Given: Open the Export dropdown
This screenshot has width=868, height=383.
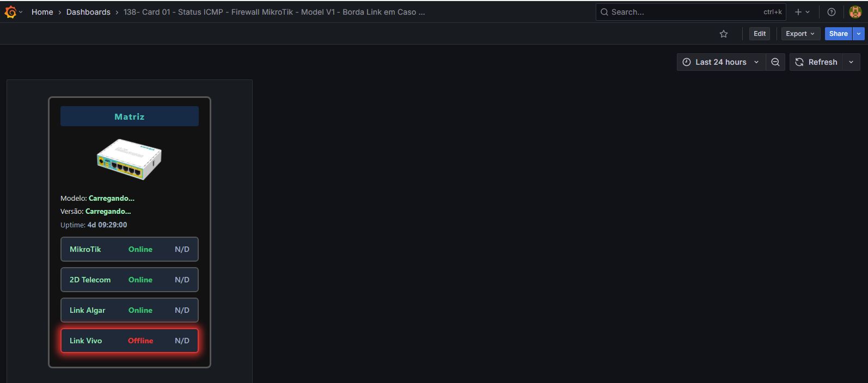Looking at the screenshot, I should (x=800, y=34).
